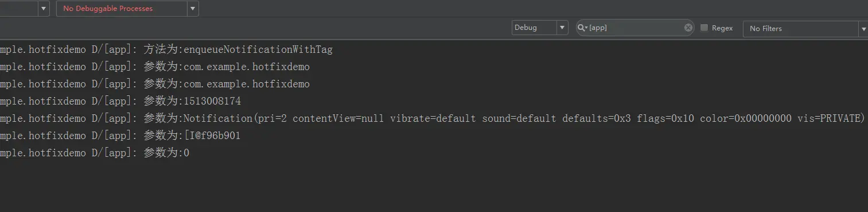The image size is (868, 212).
Task: Open the Debug log level dropdown
Action: coord(562,28)
